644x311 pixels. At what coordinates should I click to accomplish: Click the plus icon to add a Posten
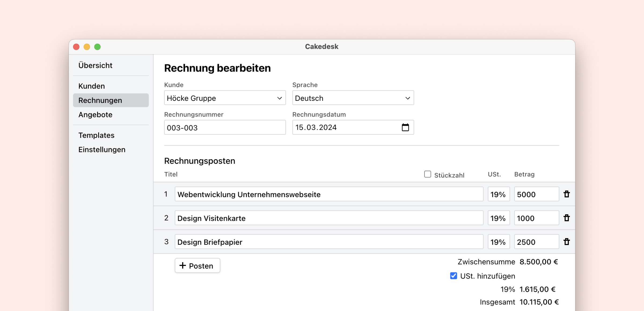click(183, 265)
